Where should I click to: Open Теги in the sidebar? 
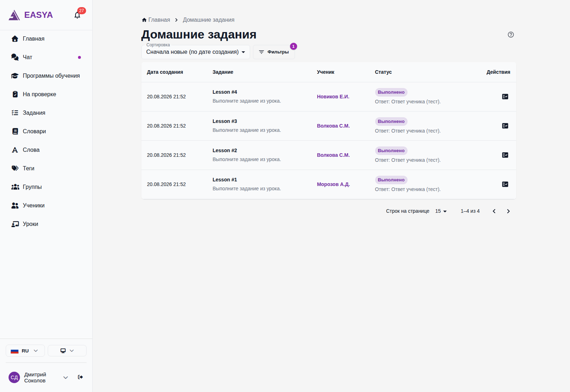tap(46, 169)
